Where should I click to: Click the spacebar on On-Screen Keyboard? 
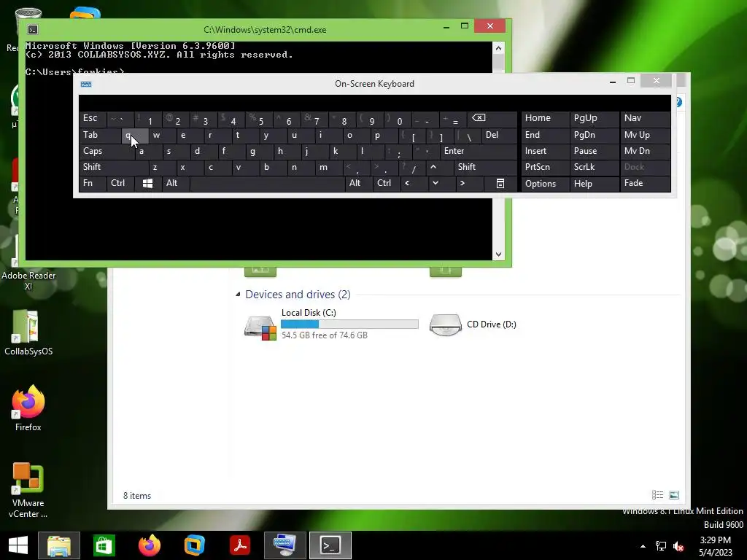[267, 183]
